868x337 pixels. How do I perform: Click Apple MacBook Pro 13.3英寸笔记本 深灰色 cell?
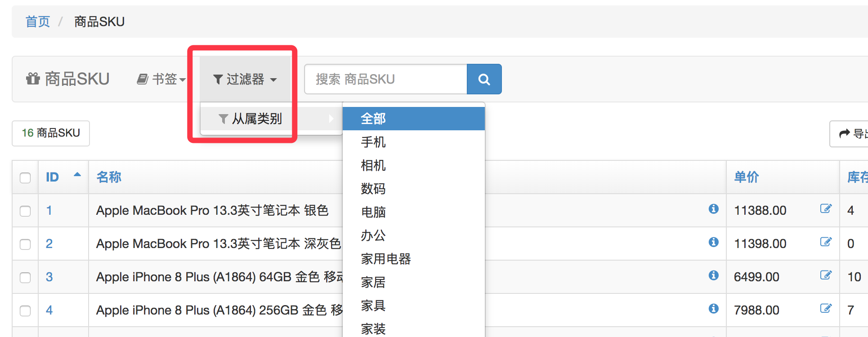pyautogui.click(x=219, y=244)
